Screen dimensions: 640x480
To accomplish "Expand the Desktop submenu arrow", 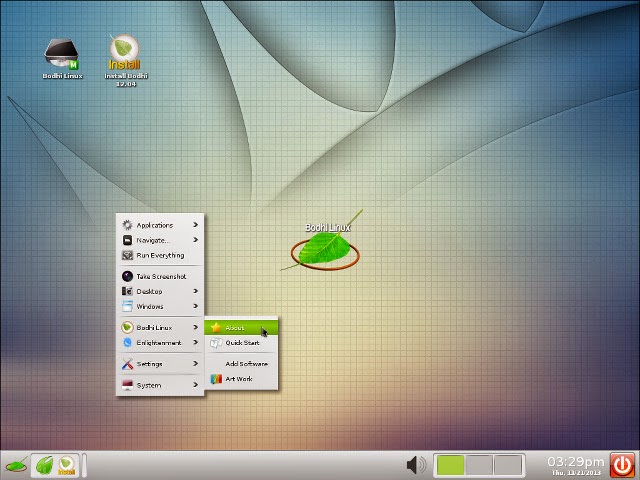I will pos(196,291).
